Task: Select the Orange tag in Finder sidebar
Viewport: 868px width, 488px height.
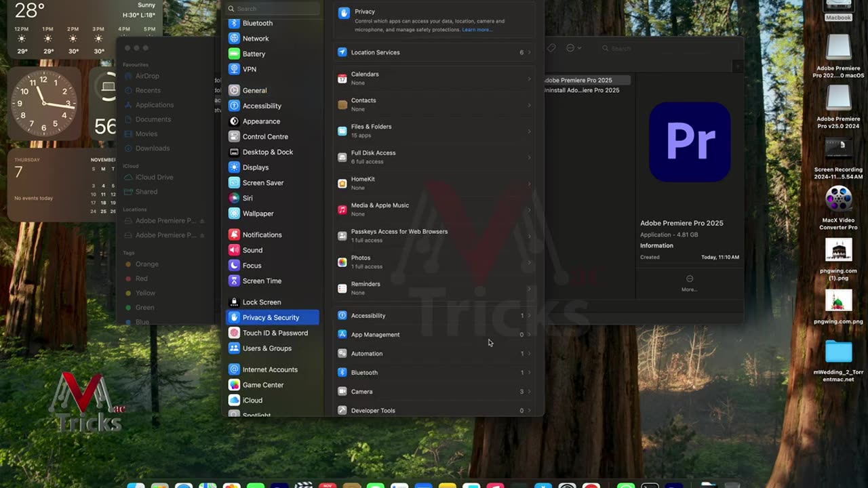Action: (142, 264)
